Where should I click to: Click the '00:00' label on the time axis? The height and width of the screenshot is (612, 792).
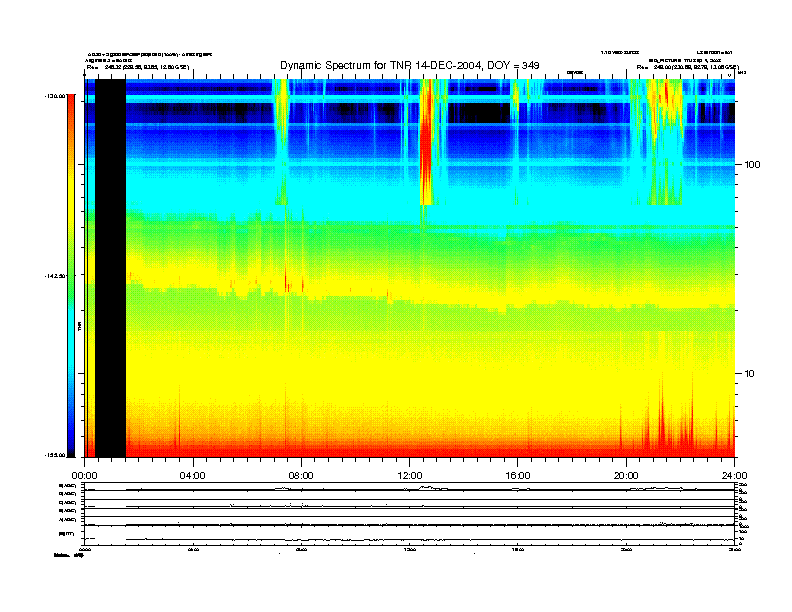pos(84,476)
